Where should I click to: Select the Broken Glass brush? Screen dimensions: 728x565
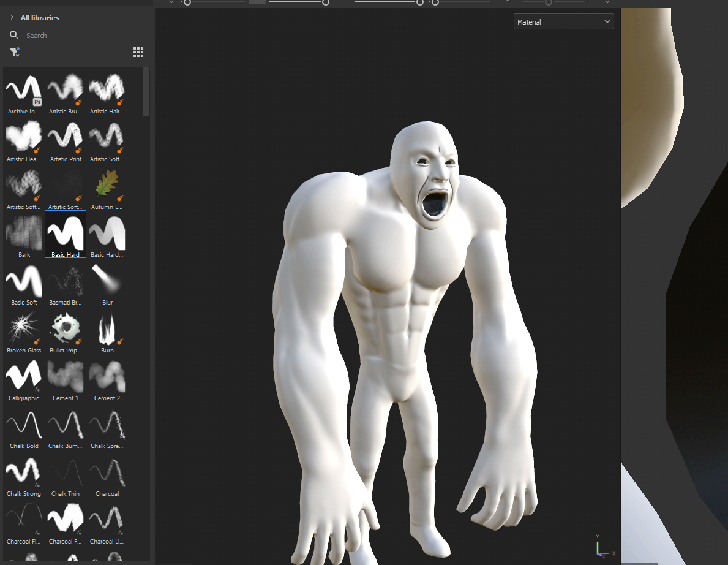(24, 328)
